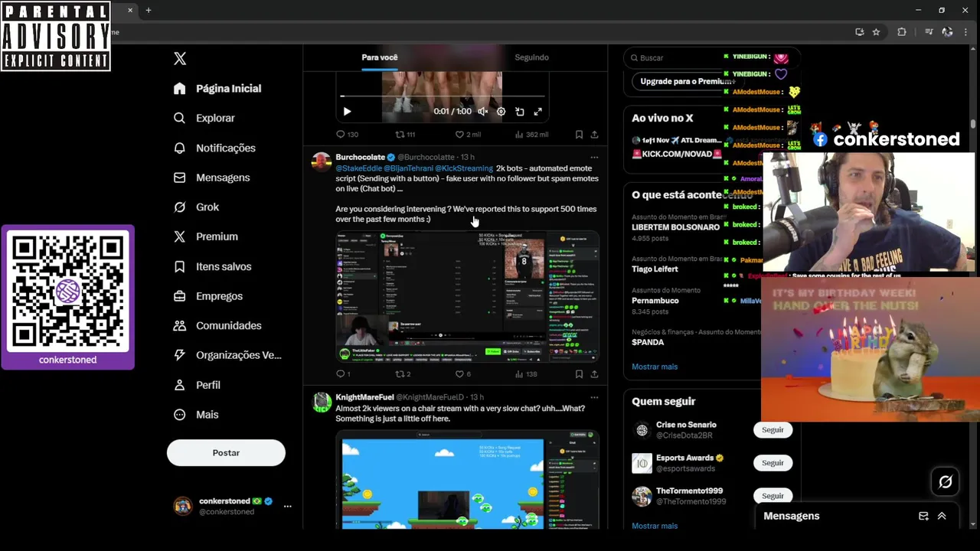Switch to the Para você tab
Image resolution: width=980 pixels, height=551 pixels.
coord(380,57)
